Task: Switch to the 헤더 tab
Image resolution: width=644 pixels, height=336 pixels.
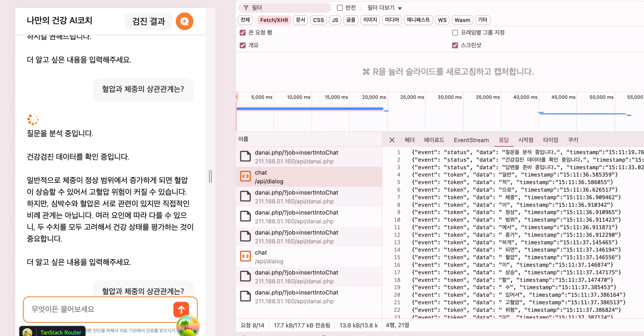Action: 409,140
